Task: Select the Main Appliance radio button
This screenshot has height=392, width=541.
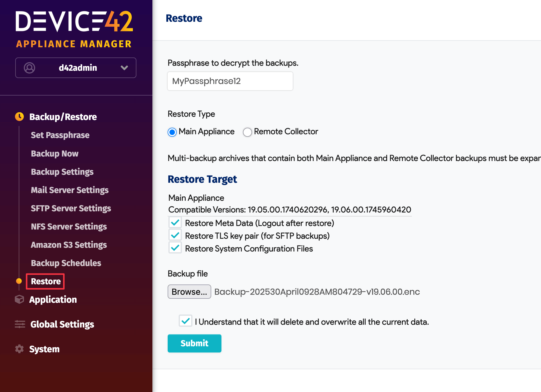Action: 172,132
